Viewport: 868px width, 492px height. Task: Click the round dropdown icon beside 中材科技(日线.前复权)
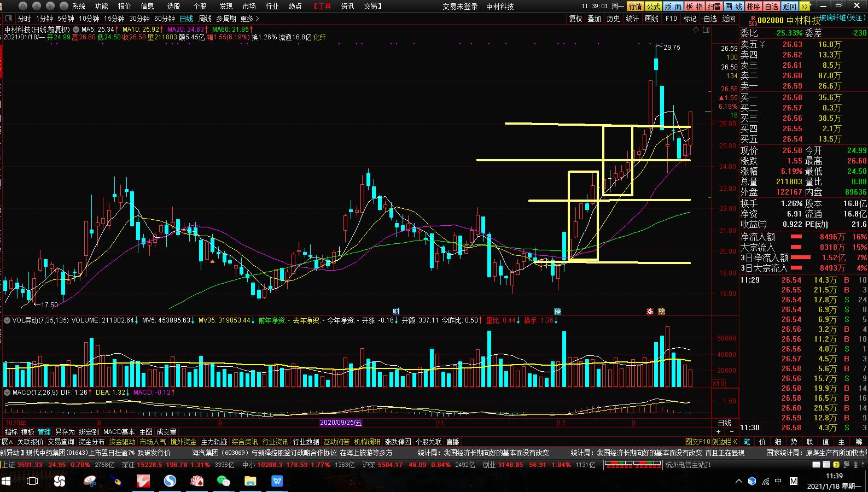(x=75, y=30)
